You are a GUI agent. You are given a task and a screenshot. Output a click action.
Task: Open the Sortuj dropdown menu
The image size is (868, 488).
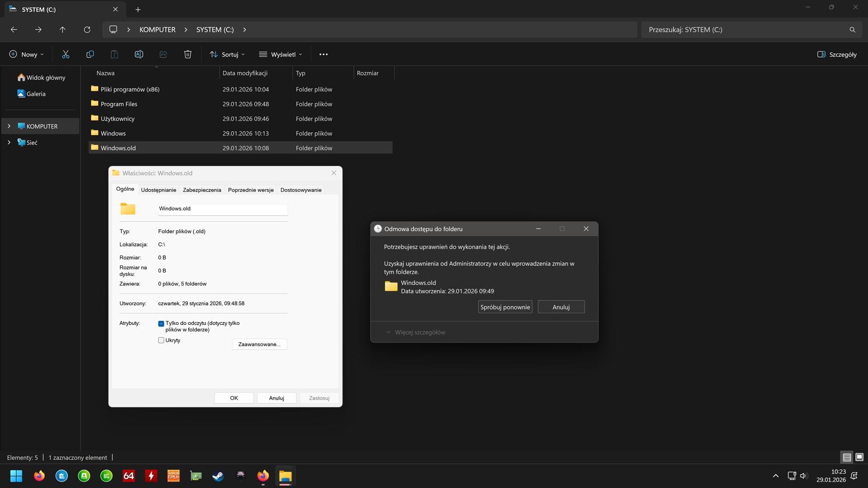227,54
